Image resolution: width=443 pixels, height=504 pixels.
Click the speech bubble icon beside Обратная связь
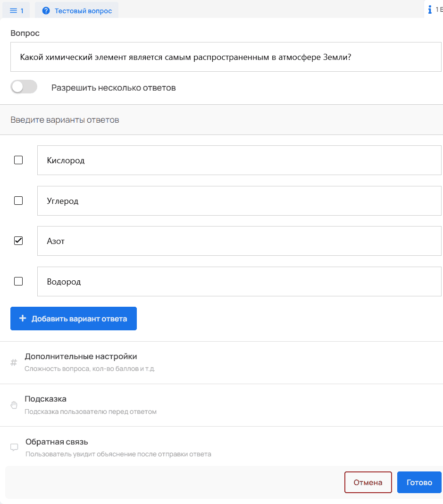pos(14,447)
